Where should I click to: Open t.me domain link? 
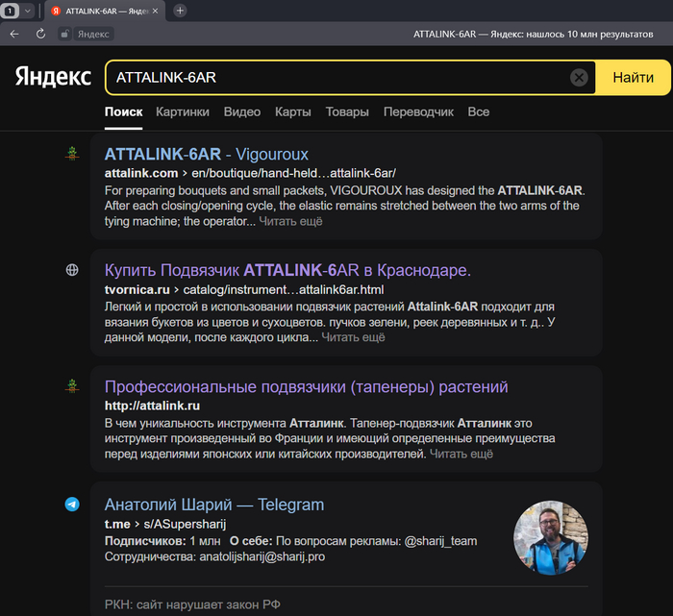(117, 524)
